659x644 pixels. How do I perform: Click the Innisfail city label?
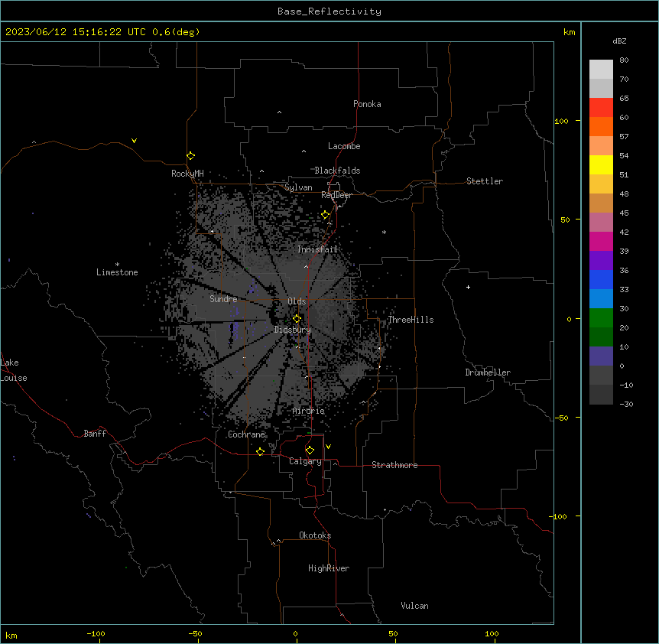[x=317, y=249]
